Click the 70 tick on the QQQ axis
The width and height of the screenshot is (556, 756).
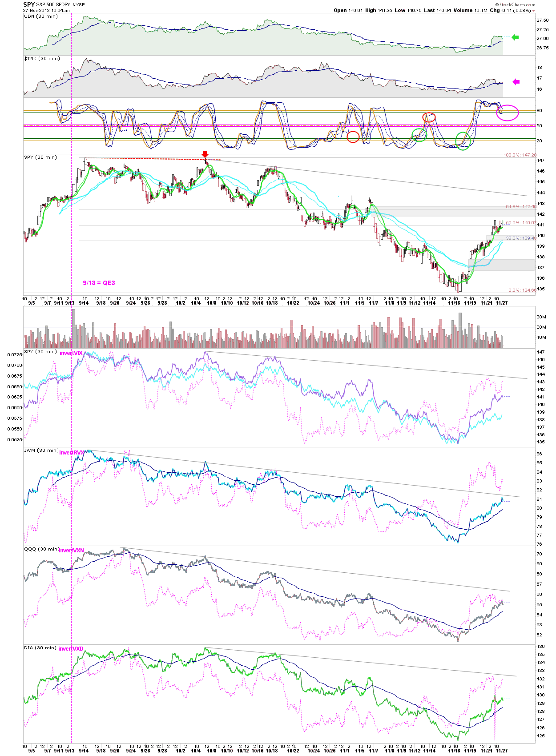[x=539, y=554]
